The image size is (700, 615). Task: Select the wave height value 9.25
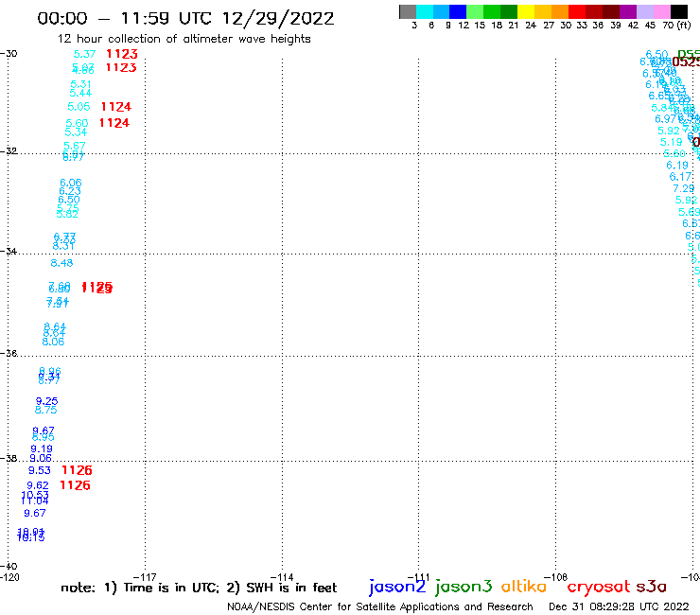pyautogui.click(x=47, y=401)
